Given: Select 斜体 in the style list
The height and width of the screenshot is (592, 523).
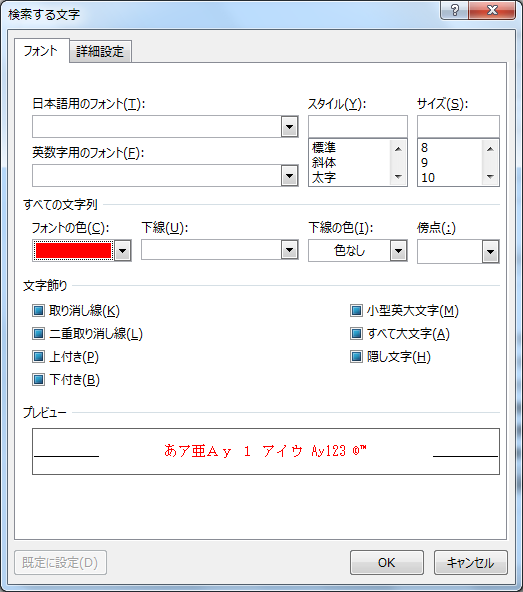Looking at the screenshot, I should pyautogui.click(x=324, y=162).
